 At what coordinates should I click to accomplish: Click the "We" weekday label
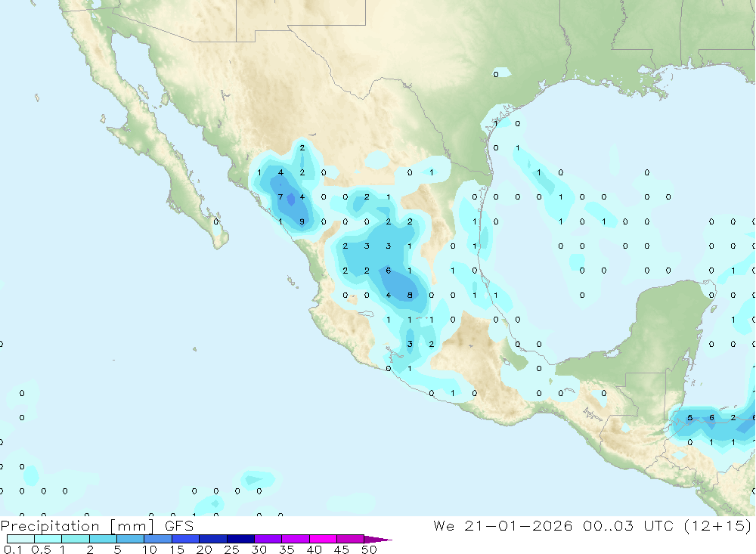click(x=444, y=525)
